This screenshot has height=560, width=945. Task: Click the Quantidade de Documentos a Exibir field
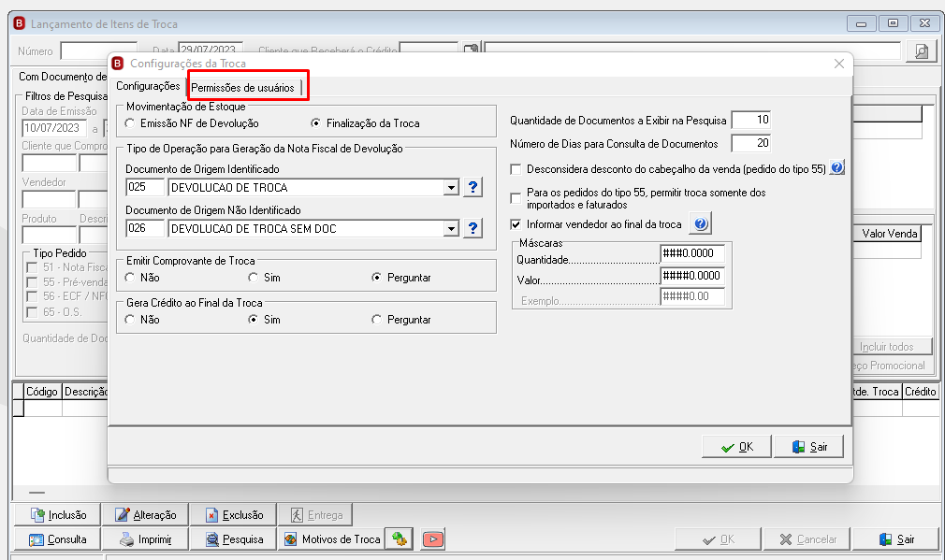click(751, 120)
